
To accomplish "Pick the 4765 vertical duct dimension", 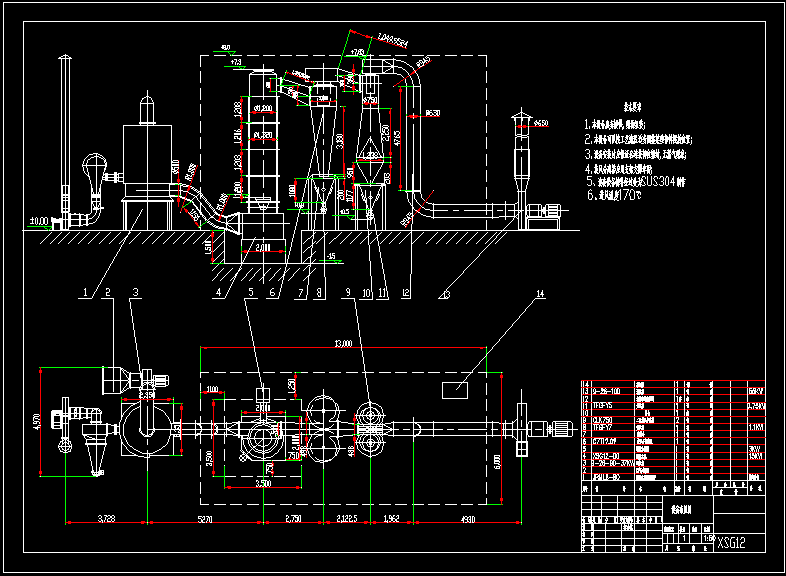I will point(398,139).
